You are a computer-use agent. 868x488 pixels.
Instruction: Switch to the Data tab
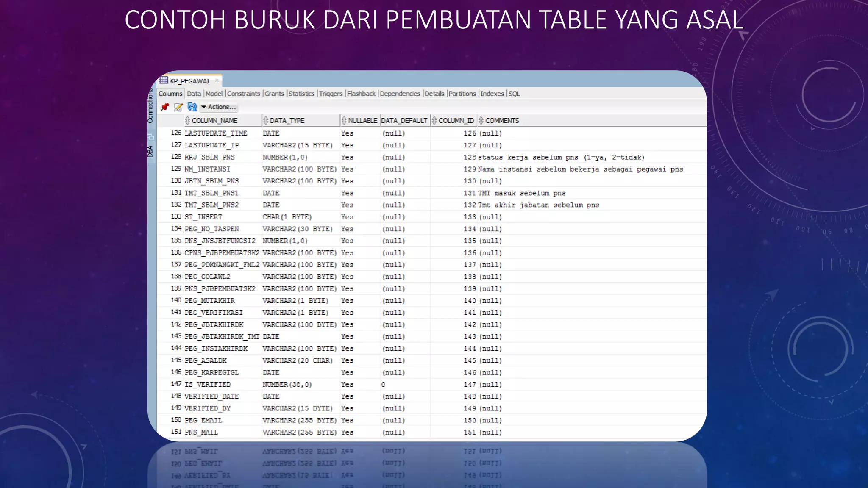[x=194, y=94]
